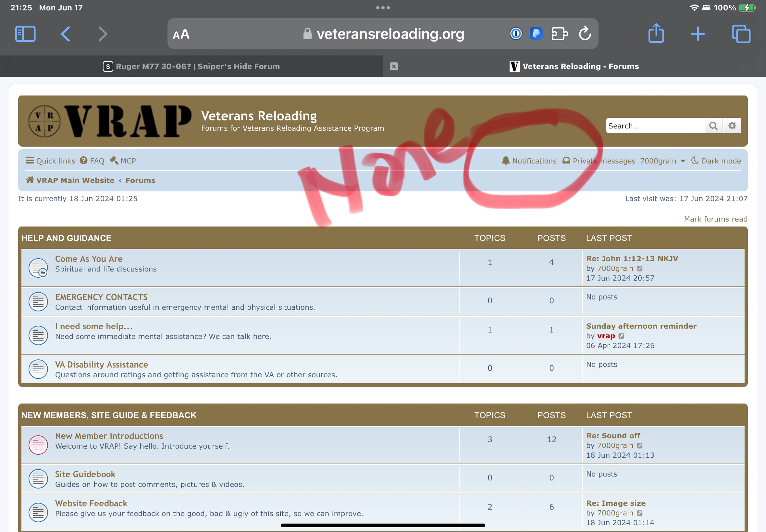The width and height of the screenshot is (766, 532).
Task: Open HELP AND GUIDANCE category
Action: pyautogui.click(x=66, y=238)
